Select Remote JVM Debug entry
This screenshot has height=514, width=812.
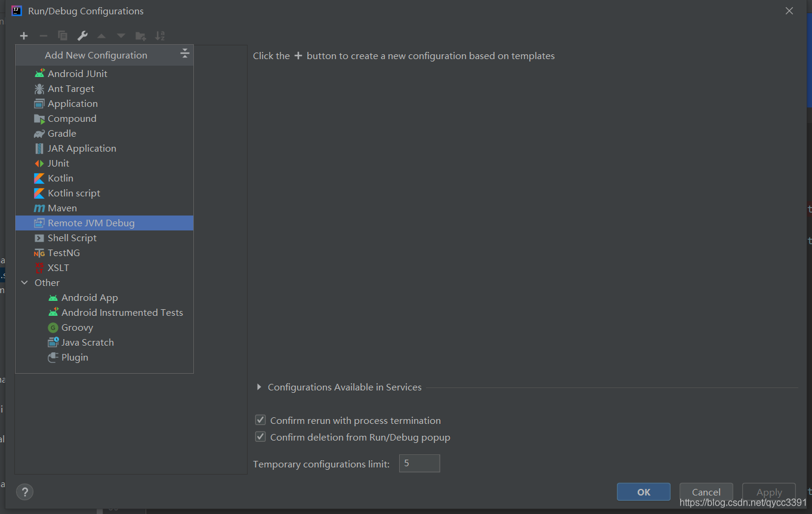[x=104, y=223]
